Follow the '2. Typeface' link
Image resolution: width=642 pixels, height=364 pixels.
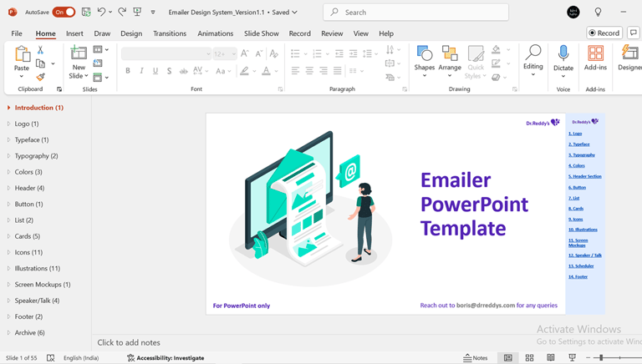point(579,144)
